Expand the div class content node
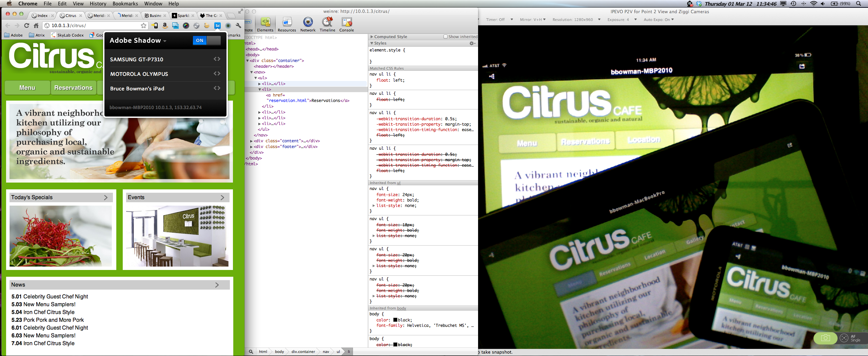The image size is (868, 356). tap(251, 141)
